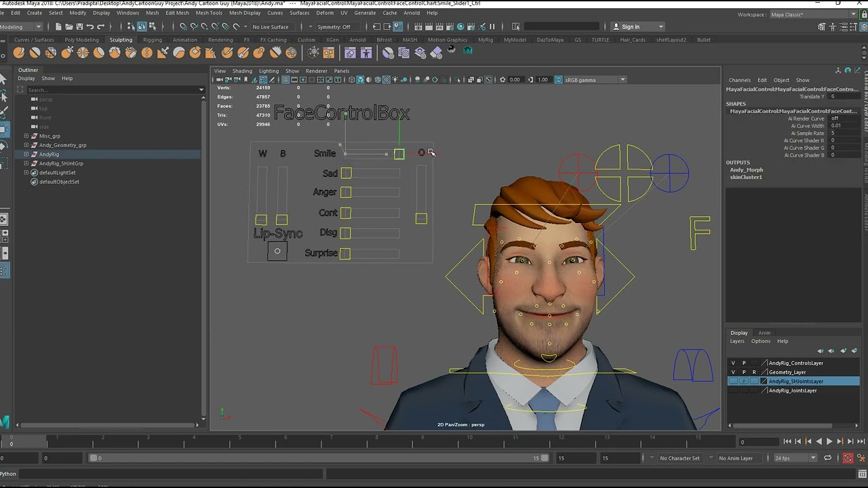Undo the last action in the status line
868x488 pixels.
(90, 26)
